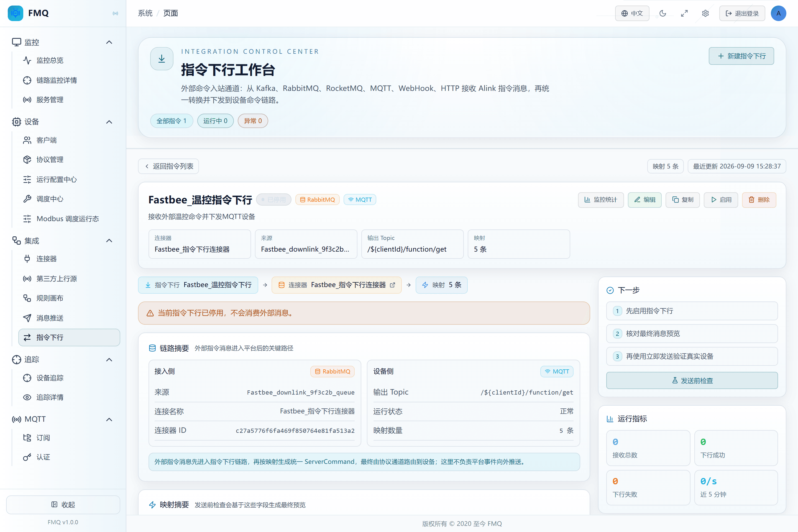The height and width of the screenshot is (532, 798).
Task: Open 监控总览 in sidebar
Action: [69, 60]
